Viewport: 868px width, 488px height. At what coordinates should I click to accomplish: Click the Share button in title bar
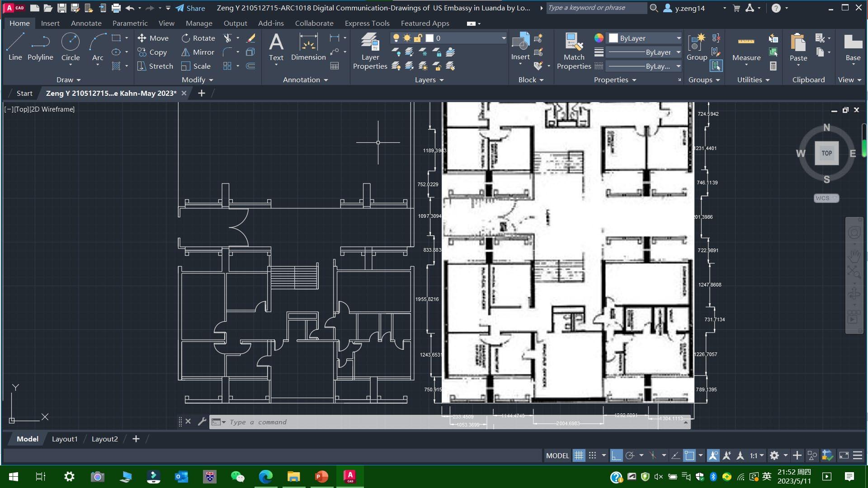tap(190, 8)
